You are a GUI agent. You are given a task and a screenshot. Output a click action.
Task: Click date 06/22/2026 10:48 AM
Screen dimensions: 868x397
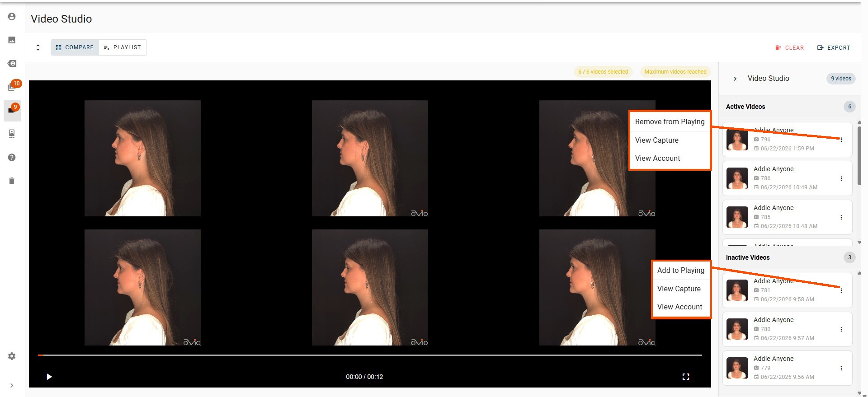[789, 226]
